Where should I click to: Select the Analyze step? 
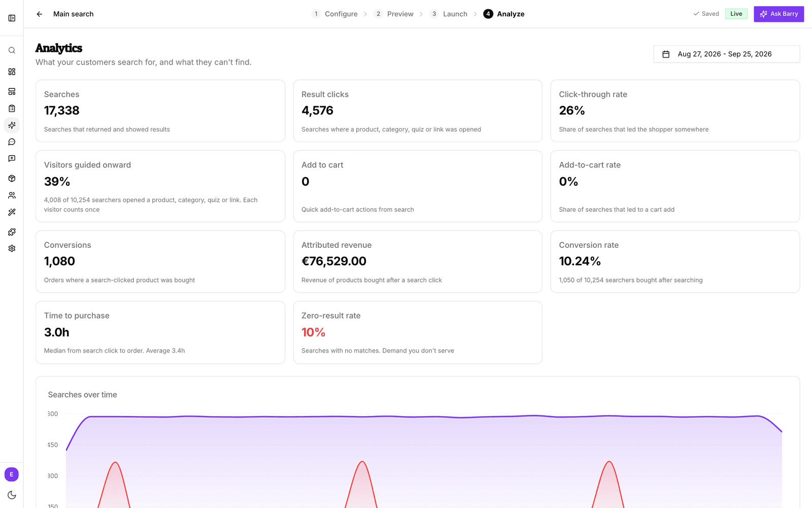(x=504, y=14)
